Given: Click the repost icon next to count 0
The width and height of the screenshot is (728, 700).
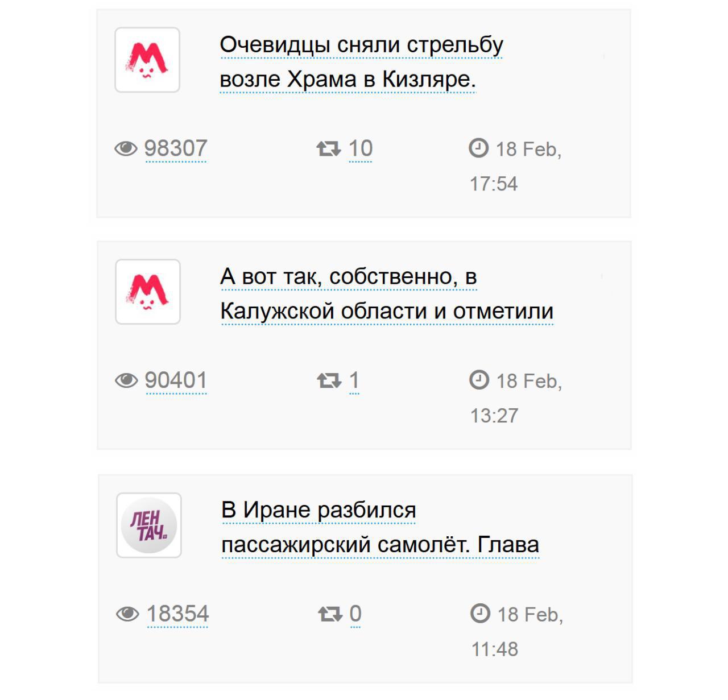Looking at the screenshot, I should point(330,614).
